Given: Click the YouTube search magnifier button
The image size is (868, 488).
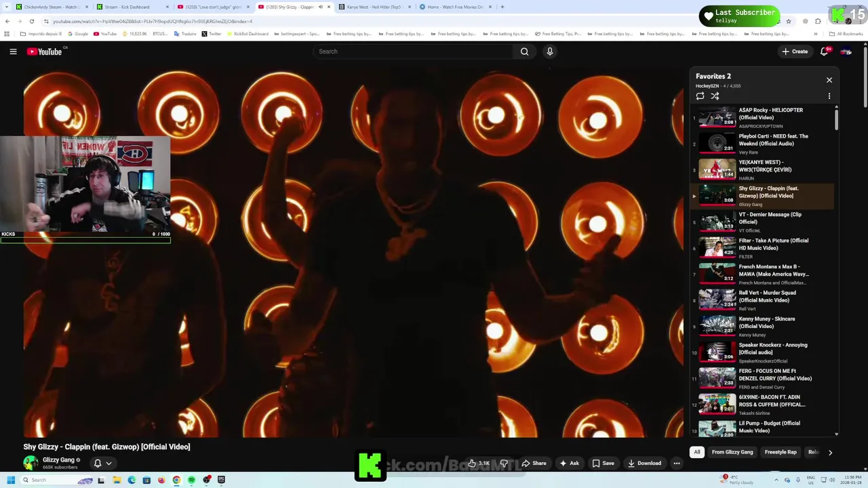Looking at the screenshot, I should pos(524,52).
